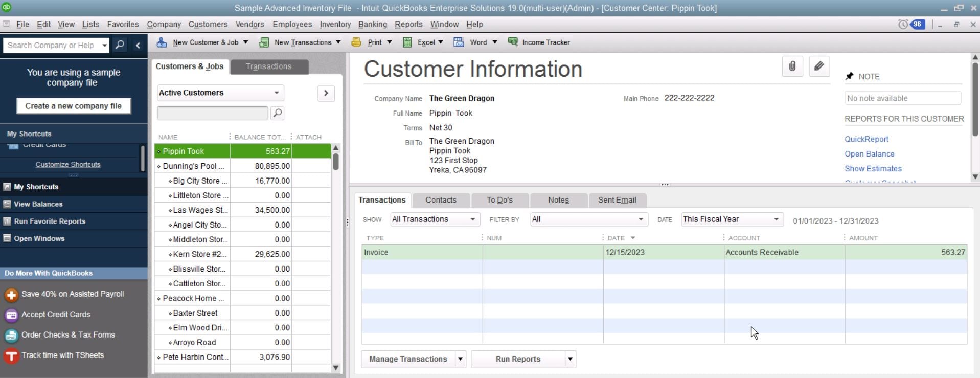Open Run Favorite Reports sidebar section
The image size is (980, 378).
click(x=74, y=221)
